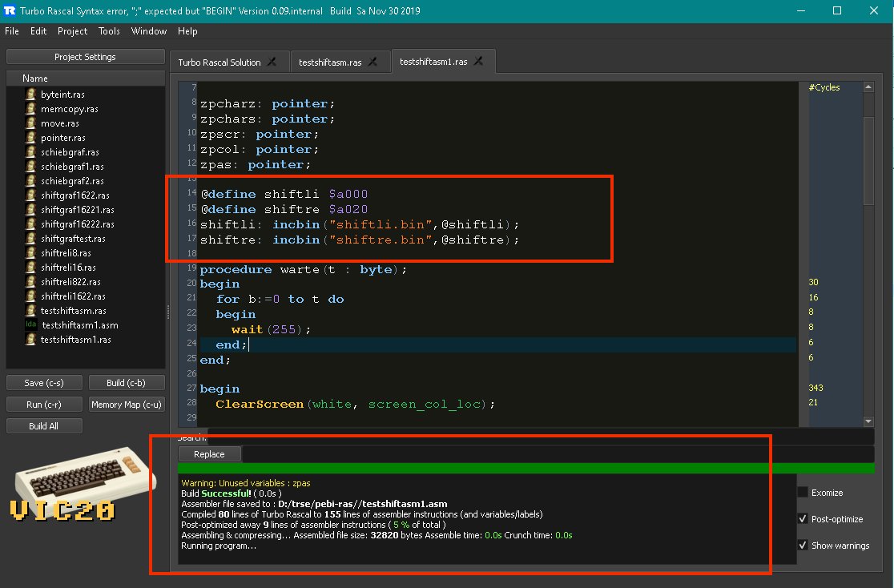894x588 pixels.
Task: Click the testshiftasm.ras file icon
Action: pos(30,310)
